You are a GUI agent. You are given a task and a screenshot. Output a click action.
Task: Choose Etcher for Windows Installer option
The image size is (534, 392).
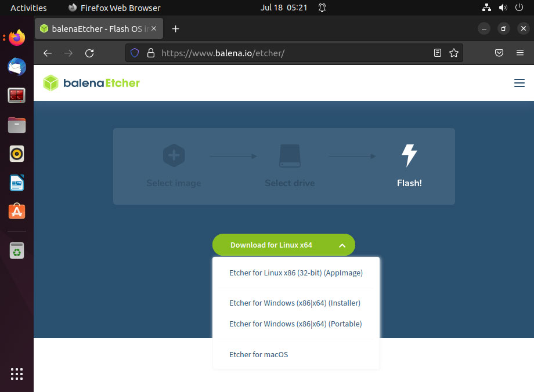tap(295, 303)
